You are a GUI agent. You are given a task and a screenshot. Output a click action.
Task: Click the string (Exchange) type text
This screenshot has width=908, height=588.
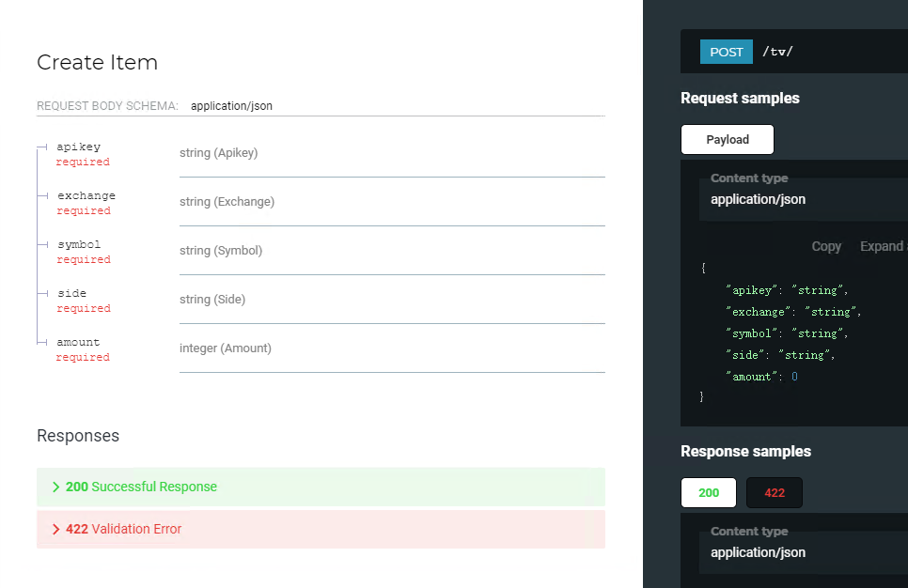click(x=227, y=201)
